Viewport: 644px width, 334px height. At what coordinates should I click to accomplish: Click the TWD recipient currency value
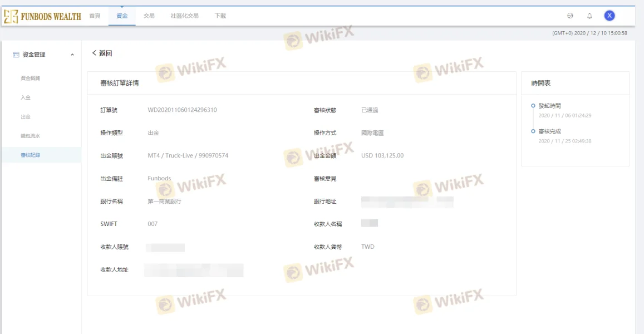click(x=367, y=247)
